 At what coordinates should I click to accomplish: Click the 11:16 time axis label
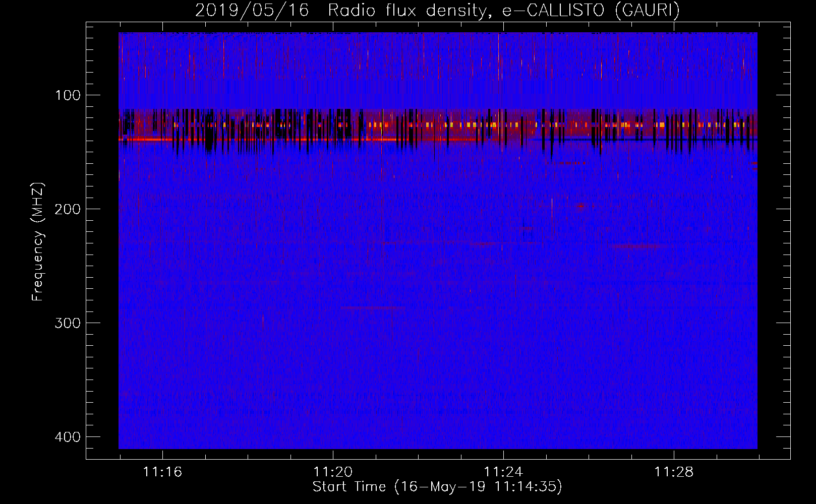pyautogui.click(x=162, y=472)
